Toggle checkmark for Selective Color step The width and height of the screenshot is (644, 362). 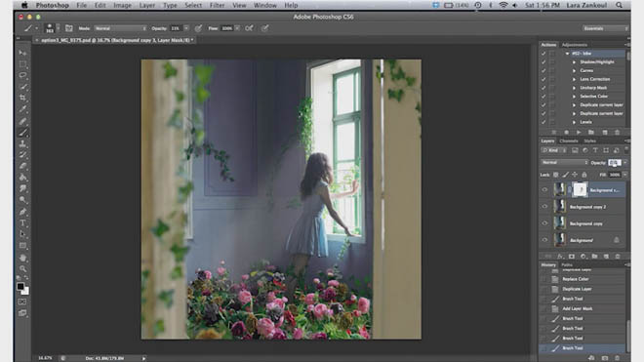(x=543, y=97)
